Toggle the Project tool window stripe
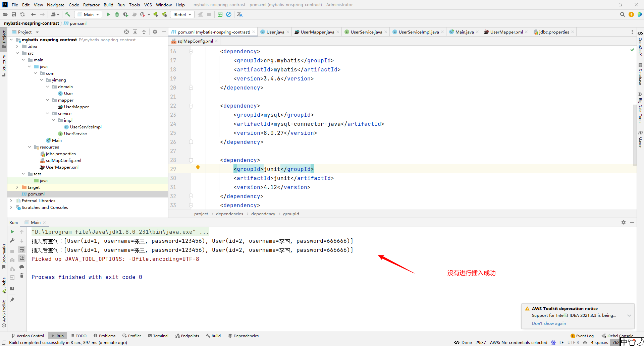 pos(4,39)
